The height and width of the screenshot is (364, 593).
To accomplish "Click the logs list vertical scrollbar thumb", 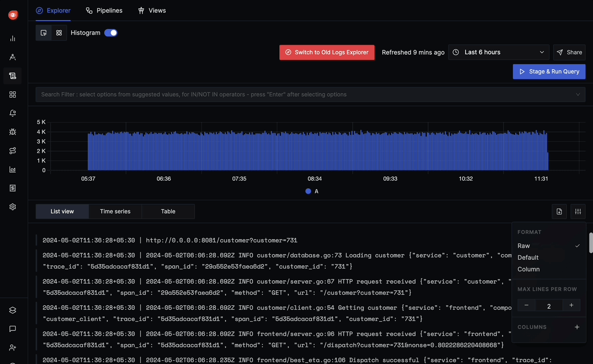I will 591,242.
